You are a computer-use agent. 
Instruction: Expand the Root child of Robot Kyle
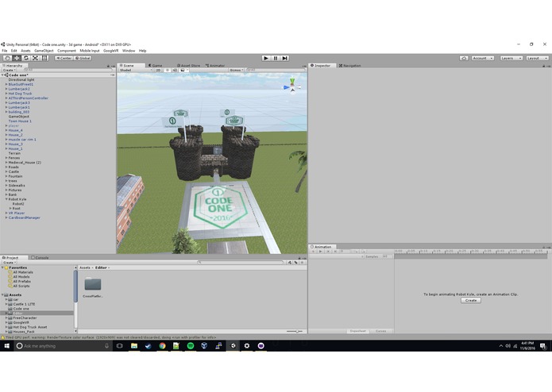click(x=10, y=208)
